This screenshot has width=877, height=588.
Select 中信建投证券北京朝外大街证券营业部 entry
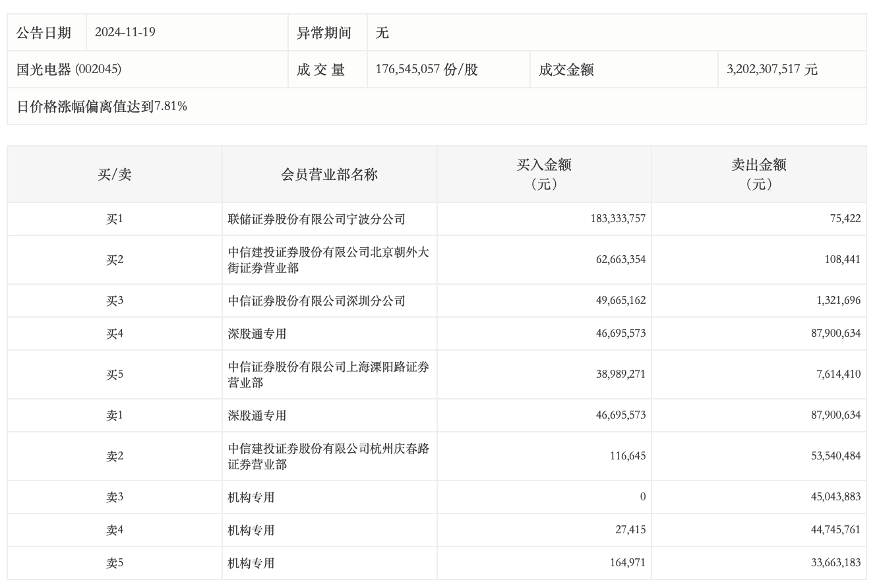tap(328, 260)
